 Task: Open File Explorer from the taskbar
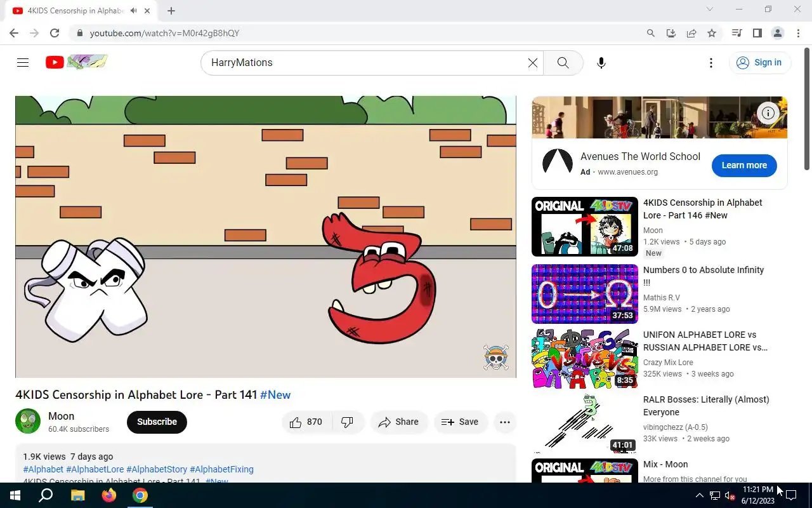[77, 495]
